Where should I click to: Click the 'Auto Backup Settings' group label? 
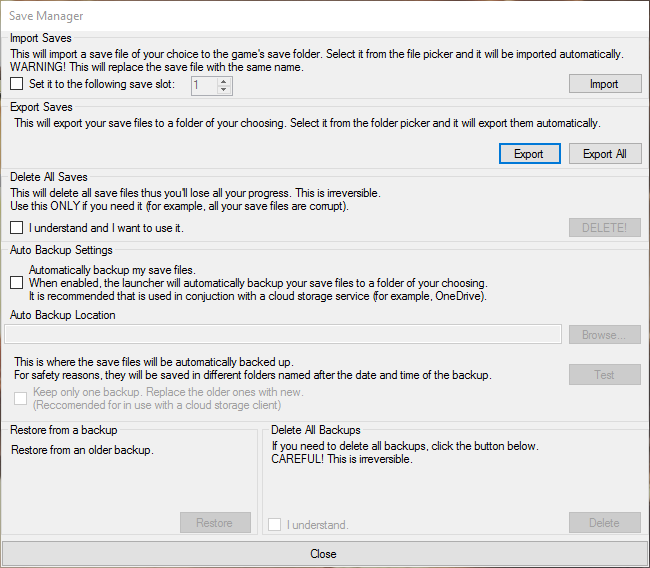61,250
